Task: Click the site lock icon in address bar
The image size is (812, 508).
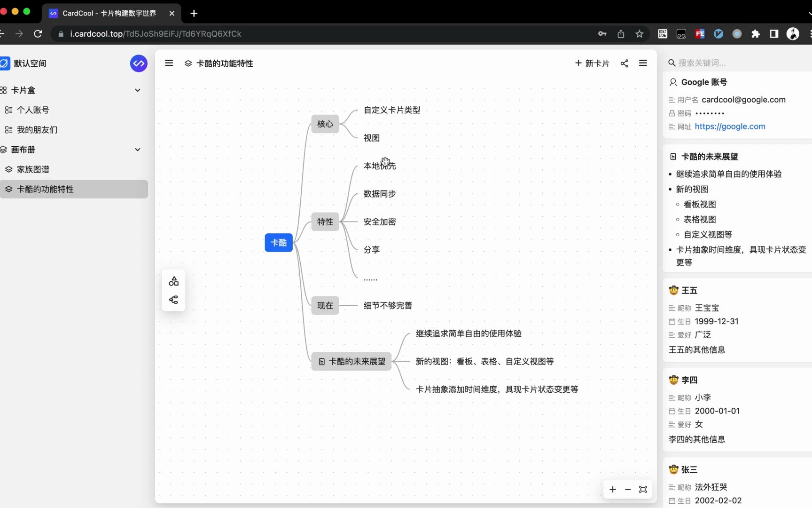Action: [61, 34]
